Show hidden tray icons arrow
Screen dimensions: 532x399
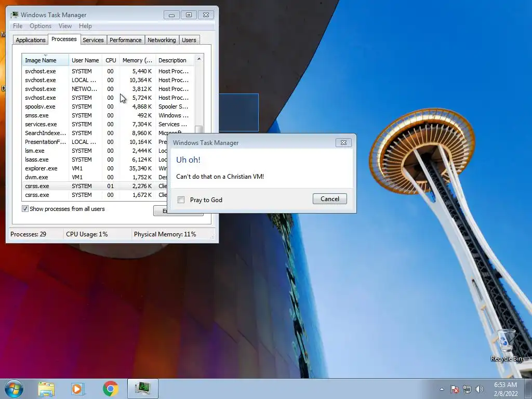(x=442, y=389)
